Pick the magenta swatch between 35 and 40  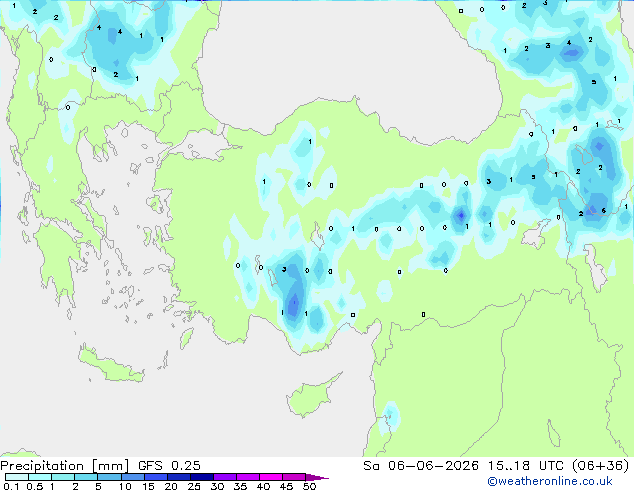[x=247, y=477]
